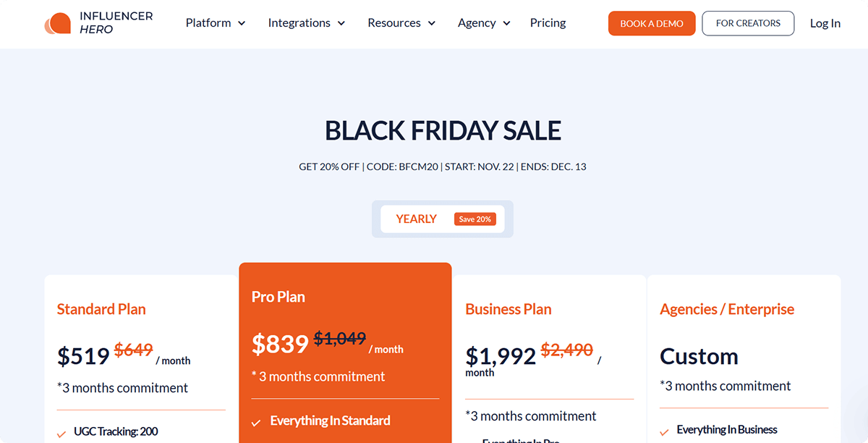Viewport: 868px width, 443px height.
Task: Click the Custom pricing label
Action: [x=699, y=356]
